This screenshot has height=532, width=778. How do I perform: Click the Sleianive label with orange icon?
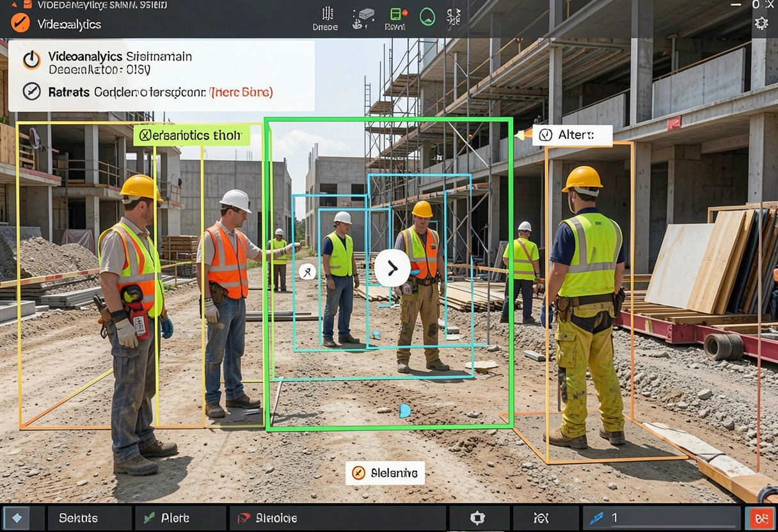385,473
